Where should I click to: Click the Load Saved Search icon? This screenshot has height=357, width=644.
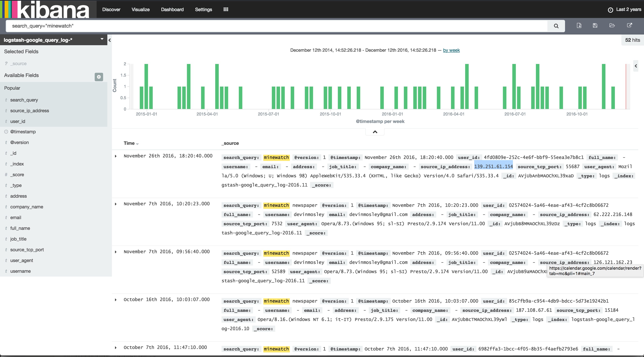coord(612,25)
